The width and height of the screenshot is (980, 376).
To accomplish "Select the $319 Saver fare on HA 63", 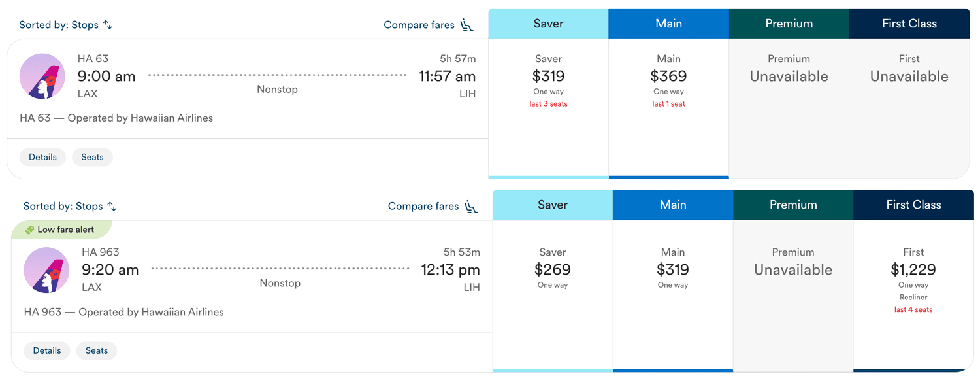I will [x=548, y=109].
